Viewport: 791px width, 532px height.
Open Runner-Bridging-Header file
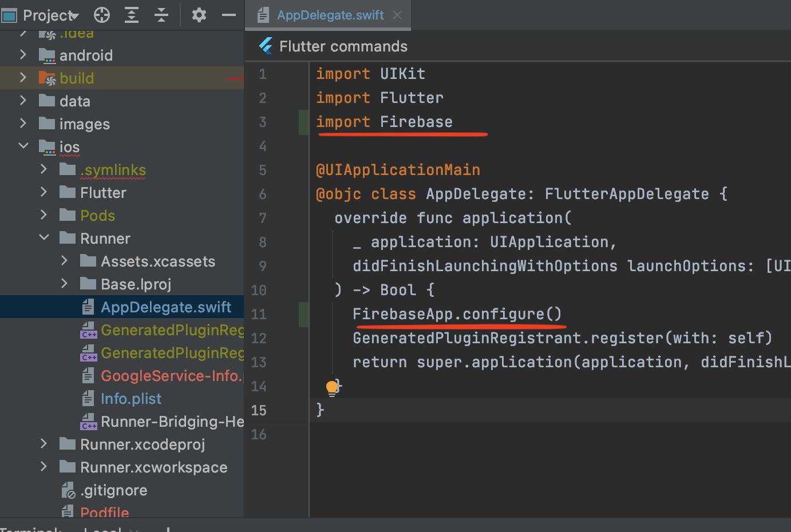(x=172, y=422)
